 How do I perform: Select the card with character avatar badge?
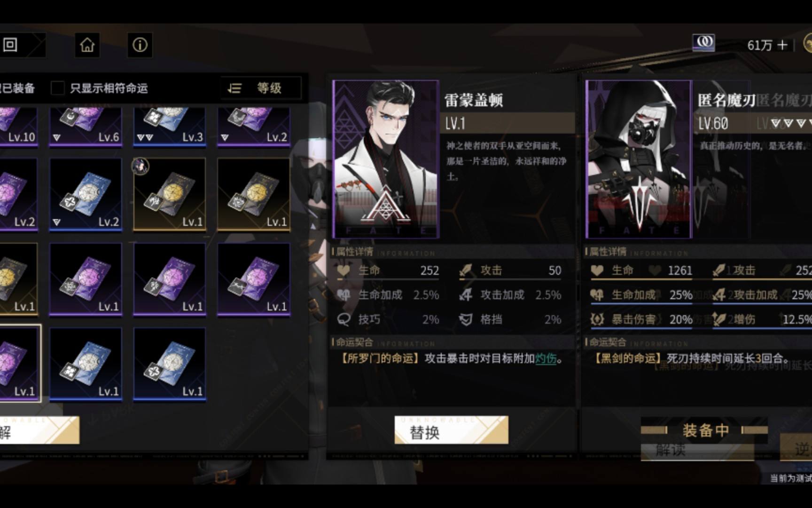click(x=170, y=195)
